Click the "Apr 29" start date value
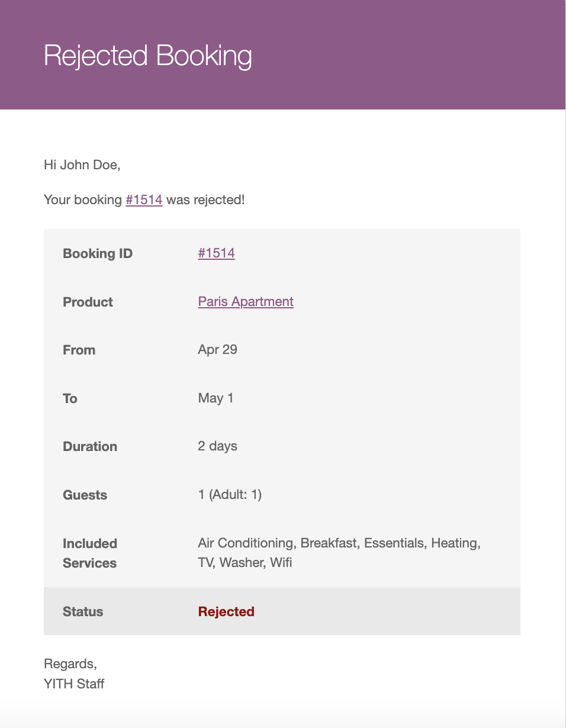This screenshot has width=566, height=728. [217, 350]
